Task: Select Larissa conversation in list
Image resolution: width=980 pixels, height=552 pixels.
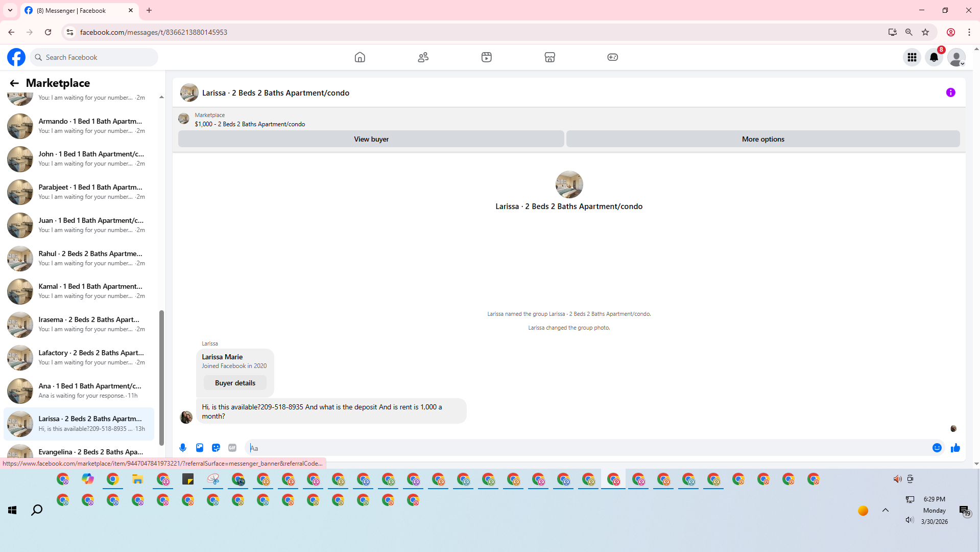Action: pos(79,424)
